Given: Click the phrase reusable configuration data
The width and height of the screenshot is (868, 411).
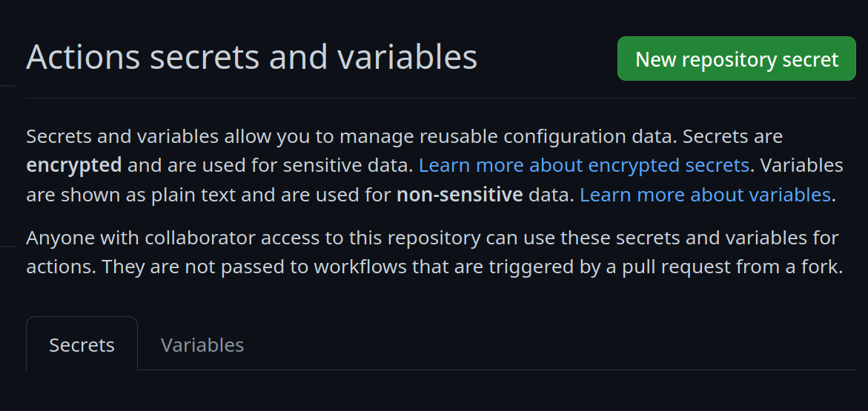Looking at the screenshot, I should tap(547, 137).
